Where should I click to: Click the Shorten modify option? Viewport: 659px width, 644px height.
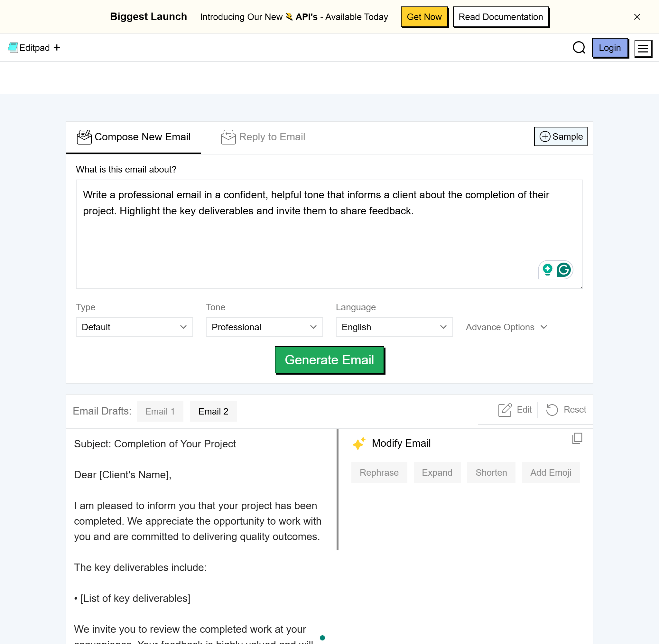pos(491,472)
